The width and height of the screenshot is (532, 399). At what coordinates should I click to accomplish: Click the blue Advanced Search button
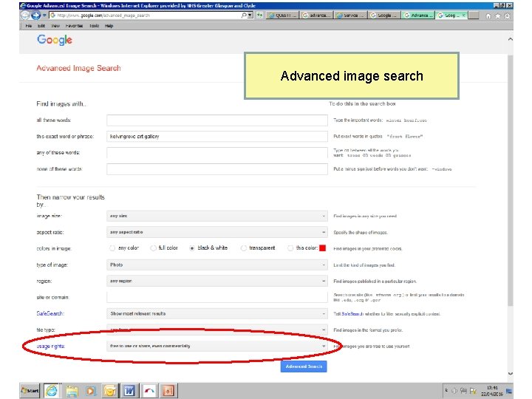[x=304, y=366]
